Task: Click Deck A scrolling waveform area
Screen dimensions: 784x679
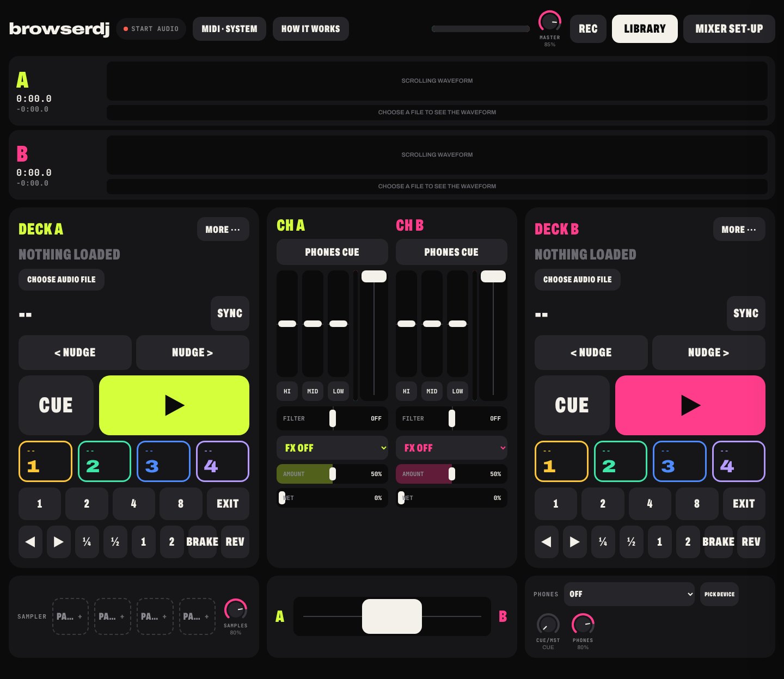Action: (x=437, y=81)
